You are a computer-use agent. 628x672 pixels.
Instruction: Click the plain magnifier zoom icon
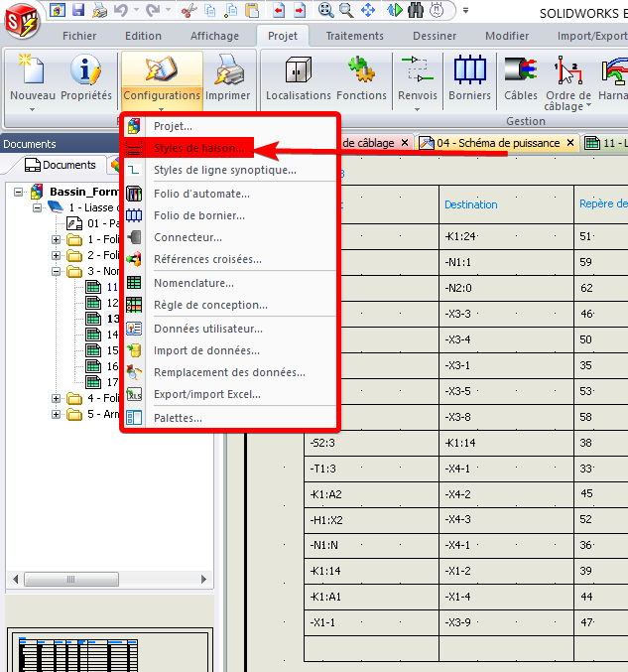pyautogui.click(x=346, y=9)
